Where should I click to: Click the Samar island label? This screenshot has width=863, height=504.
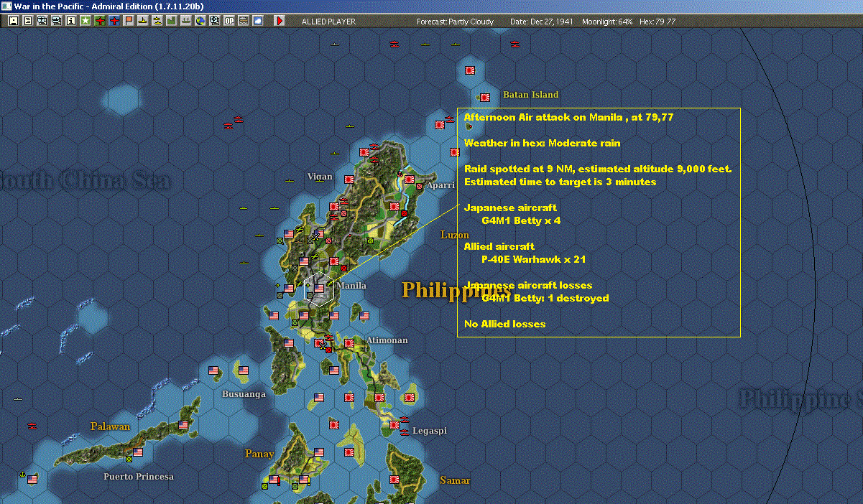coord(455,480)
